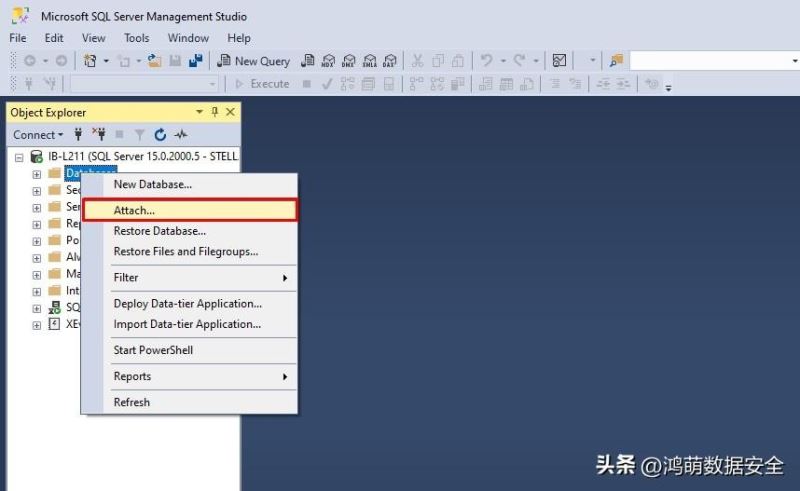
Task: Click the Execute query button
Action: (x=262, y=84)
